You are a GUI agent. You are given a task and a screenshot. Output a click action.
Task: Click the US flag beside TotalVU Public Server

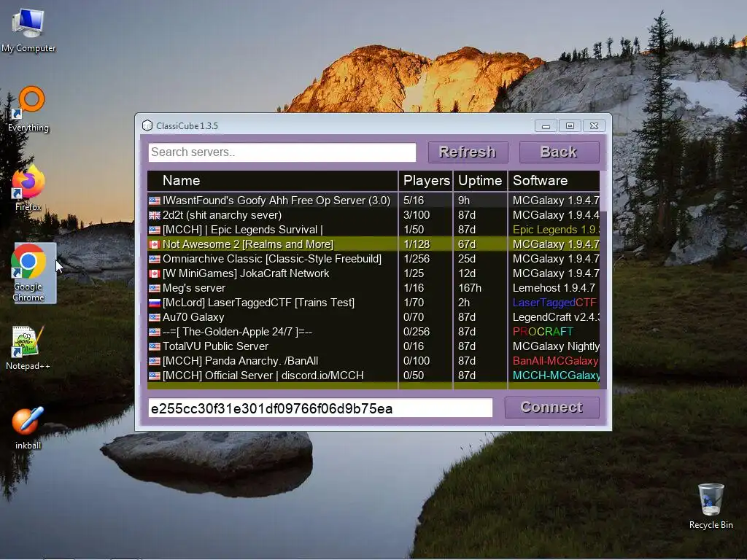click(x=155, y=346)
